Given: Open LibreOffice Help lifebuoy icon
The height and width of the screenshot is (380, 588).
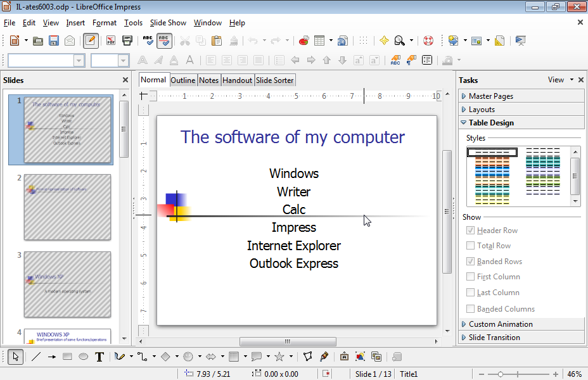Looking at the screenshot, I should click(428, 41).
